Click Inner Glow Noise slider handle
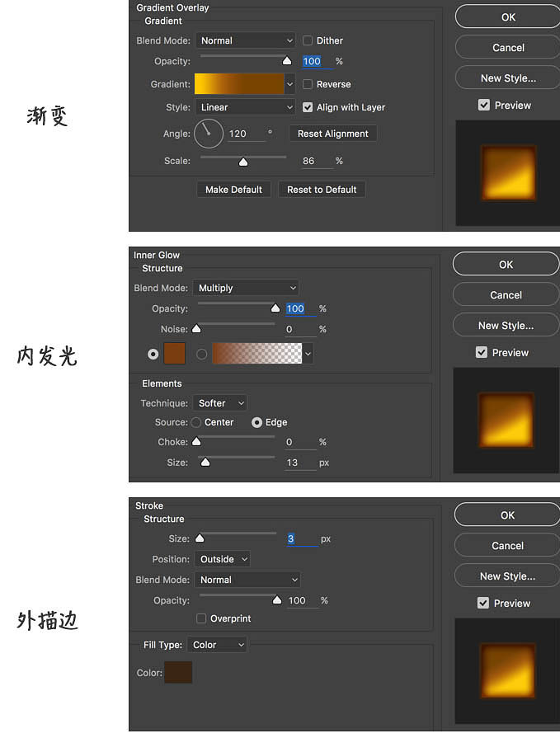The width and height of the screenshot is (560, 738). [196, 328]
